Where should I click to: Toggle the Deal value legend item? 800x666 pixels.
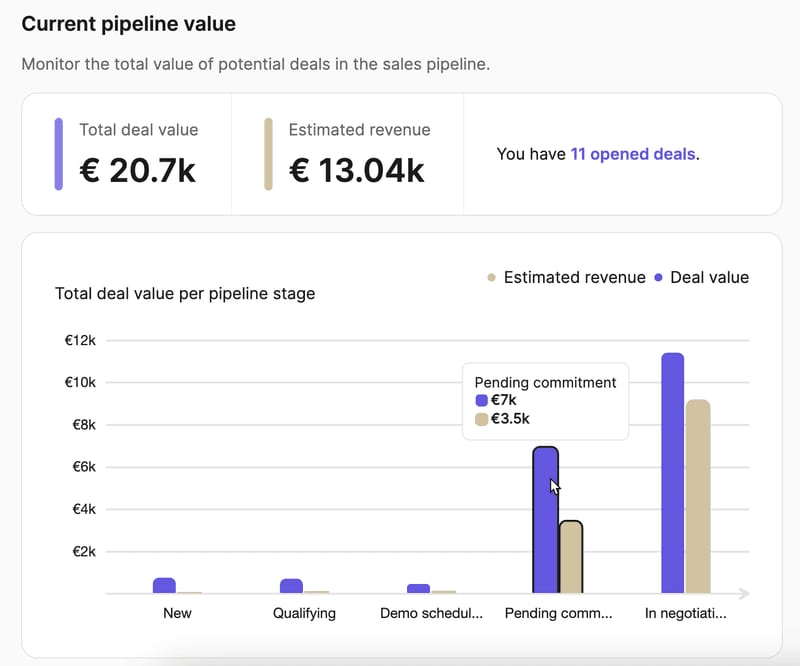pyautogui.click(x=702, y=277)
